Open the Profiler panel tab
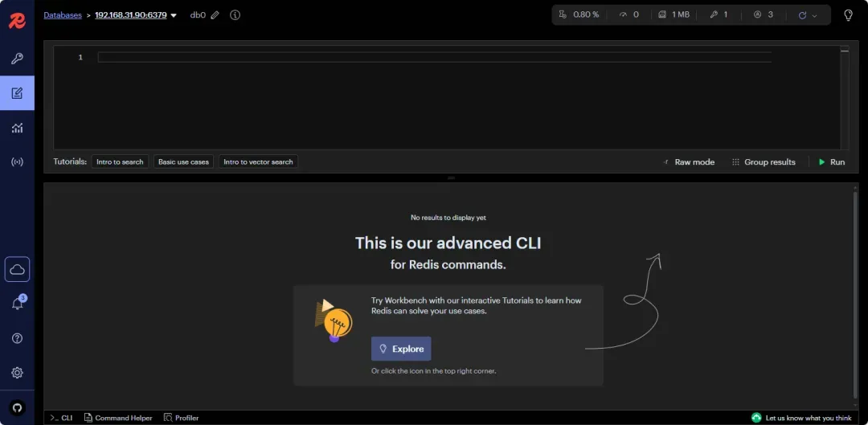This screenshot has height=425, width=868. pos(181,418)
